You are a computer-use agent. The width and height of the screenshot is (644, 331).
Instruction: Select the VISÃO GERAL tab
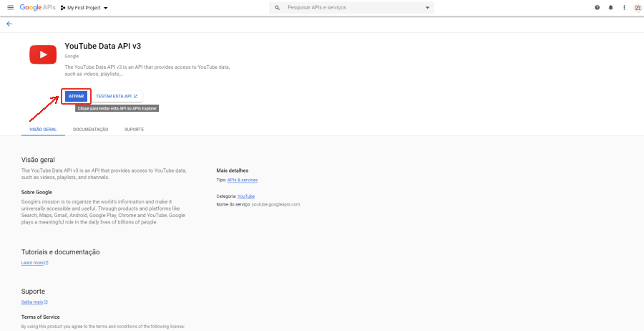[x=43, y=129]
